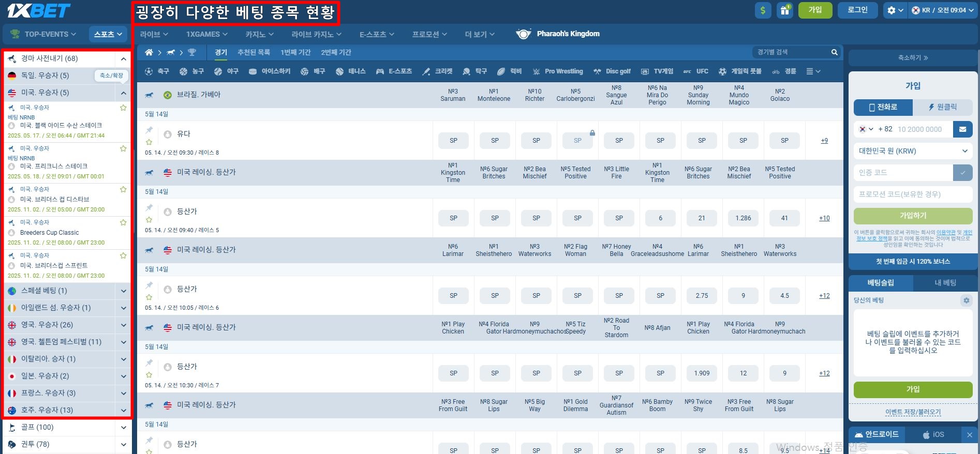Show +9 more markets for 유다
The image size is (980, 454).
824,141
